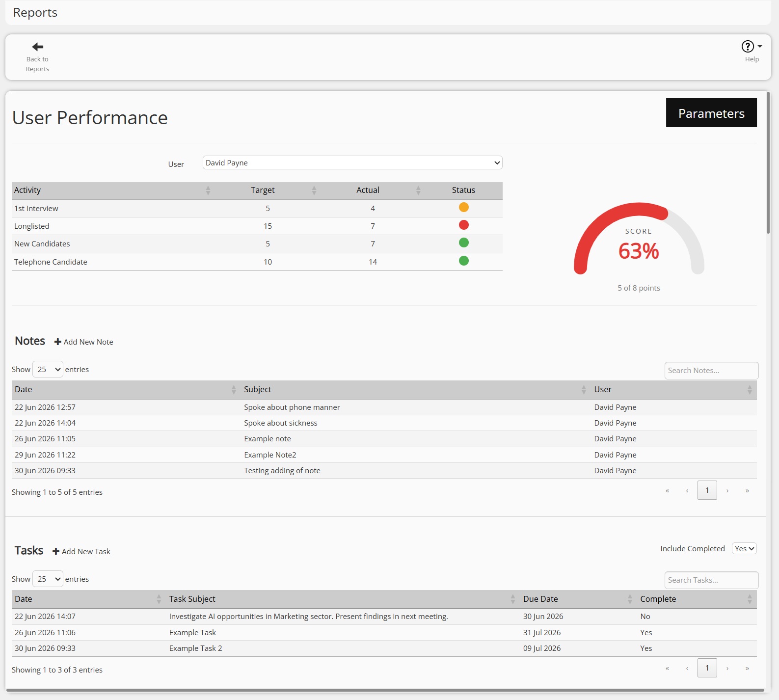Click the Add New Task link text

click(x=86, y=552)
